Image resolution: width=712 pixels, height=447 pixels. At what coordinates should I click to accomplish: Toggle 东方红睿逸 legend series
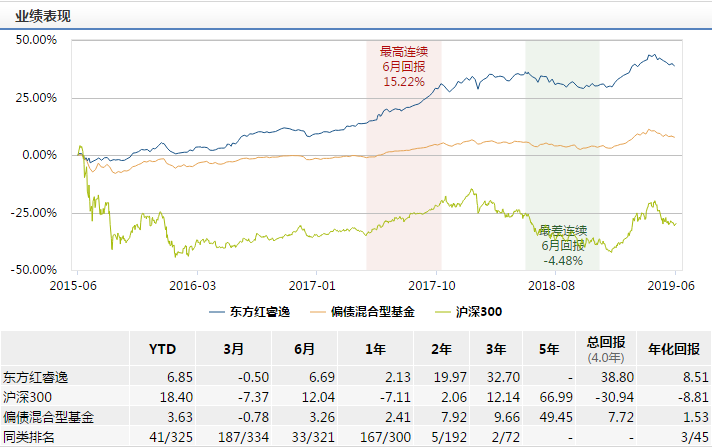tap(249, 312)
